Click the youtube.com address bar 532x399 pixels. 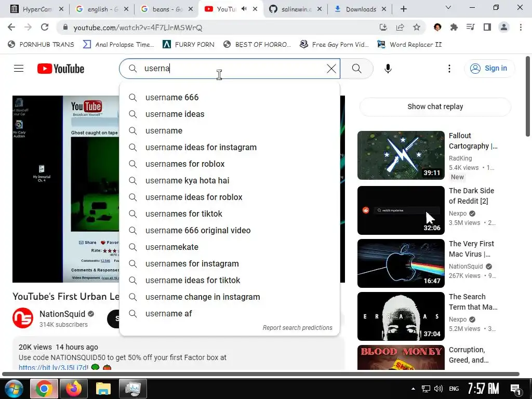(217, 28)
